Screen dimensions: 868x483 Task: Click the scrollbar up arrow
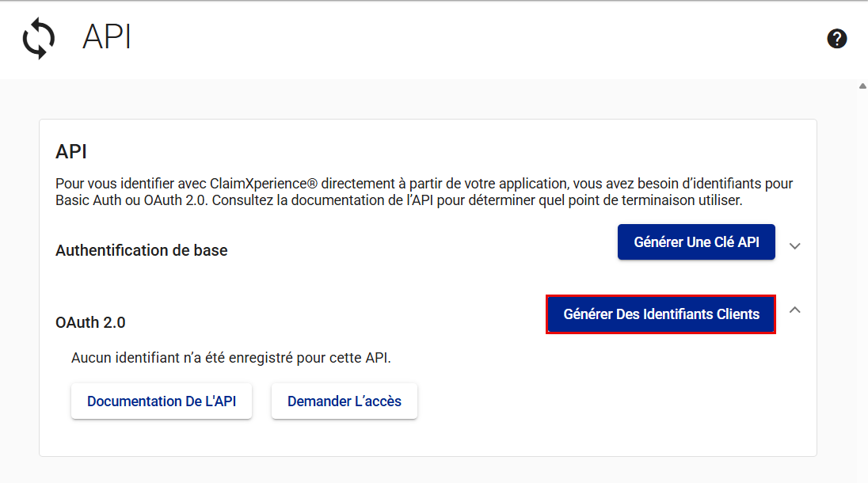(x=862, y=86)
